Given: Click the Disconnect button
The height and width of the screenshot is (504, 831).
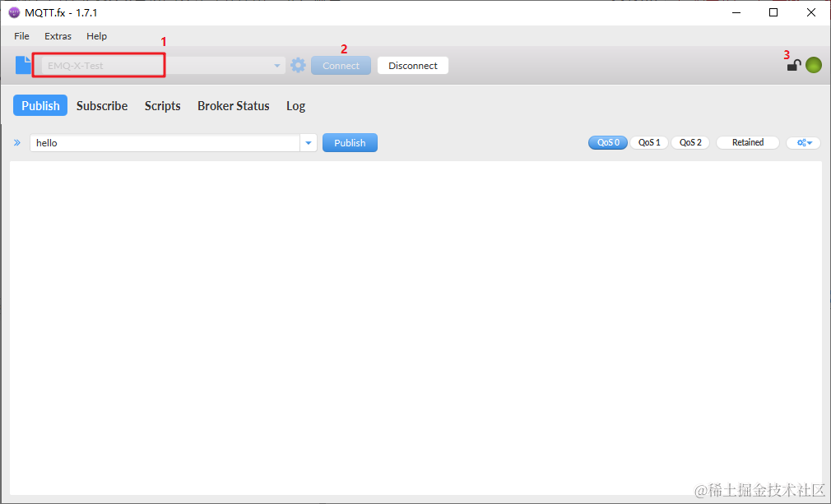Looking at the screenshot, I should pos(413,66).
